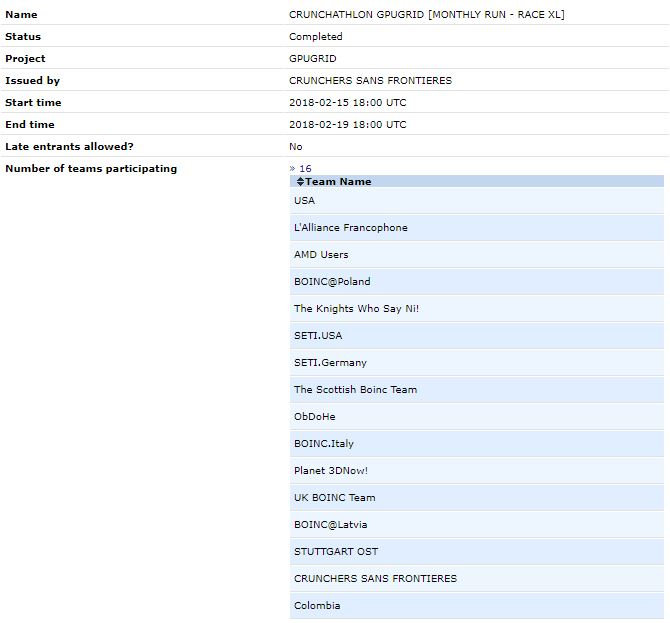
Task: Click the Status field label
Action: click(23, 37)
